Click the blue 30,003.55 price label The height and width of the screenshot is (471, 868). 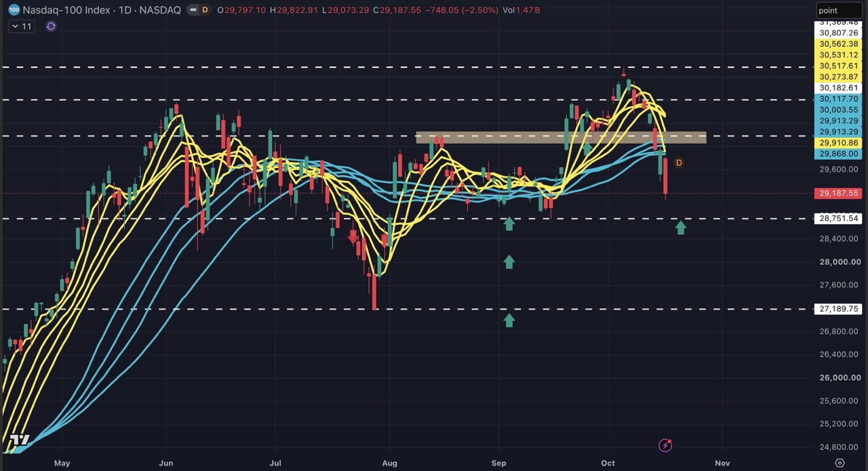[839, 110]
